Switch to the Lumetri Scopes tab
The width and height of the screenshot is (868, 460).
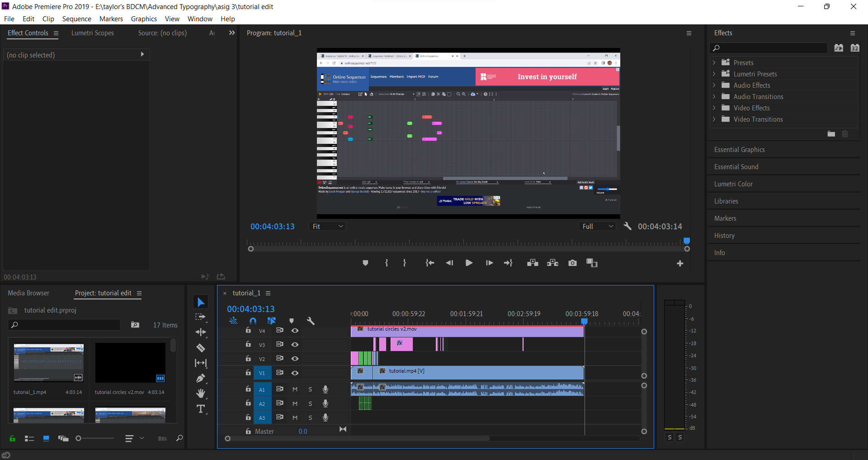tap(93, 33)
